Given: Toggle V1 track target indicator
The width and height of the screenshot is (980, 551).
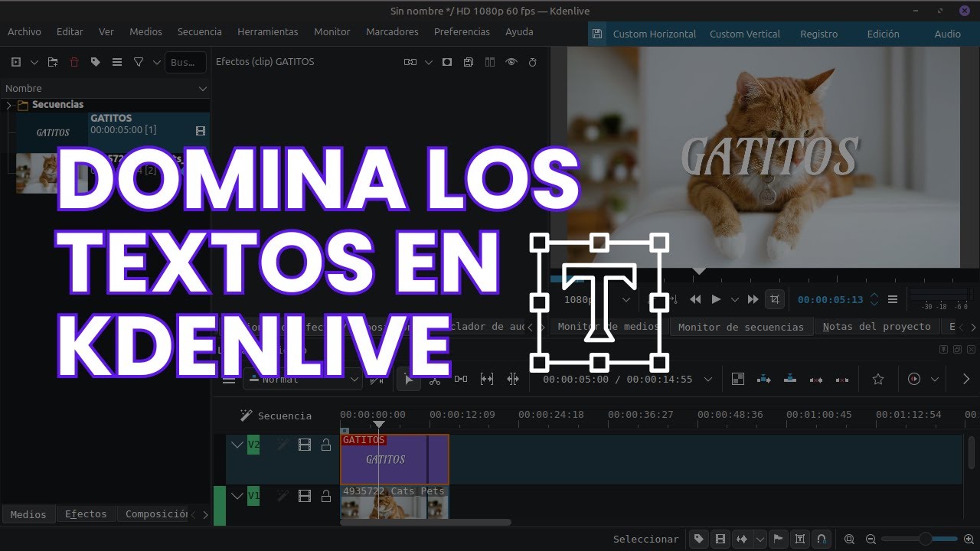Looking at the screenshot, I should pos(253,496).
